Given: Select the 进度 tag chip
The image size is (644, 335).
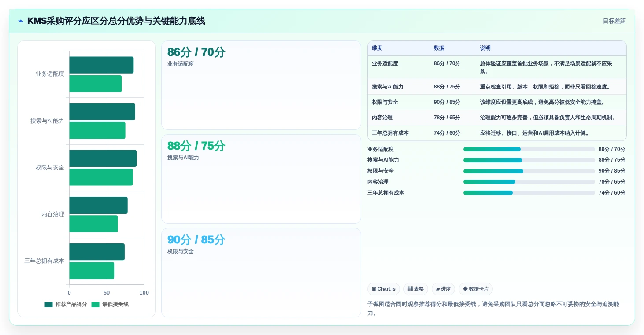Looking at the screenshot, I should 443,289.
